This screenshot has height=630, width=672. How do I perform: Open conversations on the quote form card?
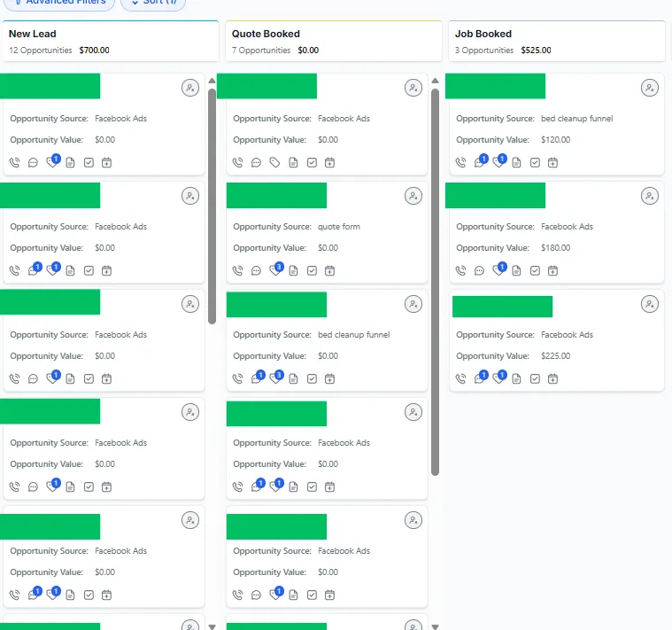pos(256,270)
